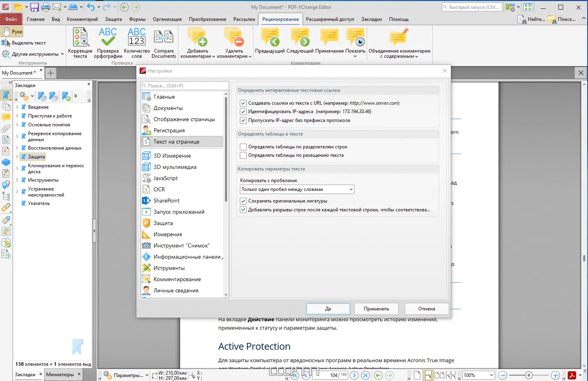Open the zoom level 100% dropdown
588x381 pixels.
[x=492, y=375]
